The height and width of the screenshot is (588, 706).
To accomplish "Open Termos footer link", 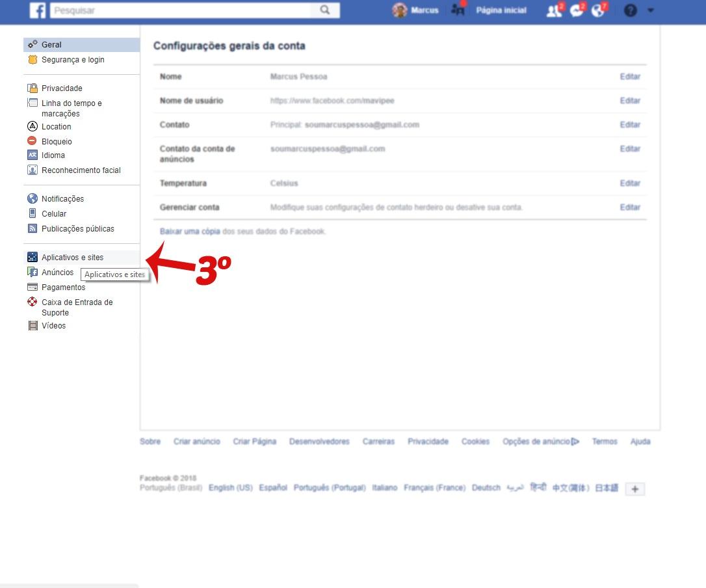I will (x=604, y=441).
